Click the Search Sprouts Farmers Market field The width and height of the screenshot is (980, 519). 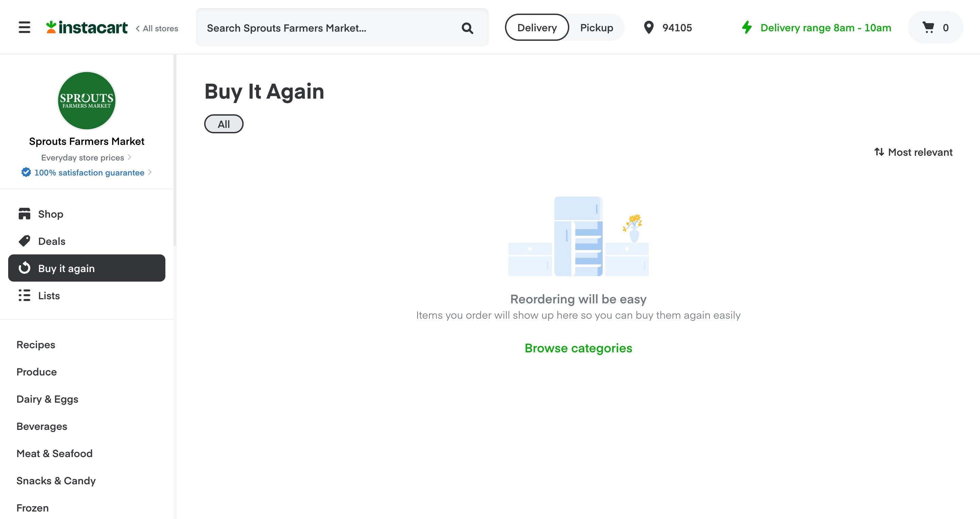342,27
